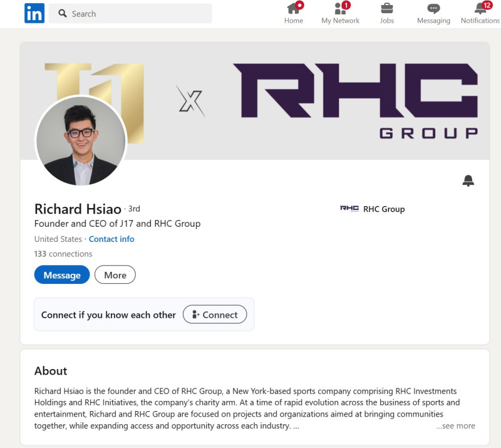The width and height of the screenshot is (501, 448).
Task: Click the About section heading
Action: point(51,371)
